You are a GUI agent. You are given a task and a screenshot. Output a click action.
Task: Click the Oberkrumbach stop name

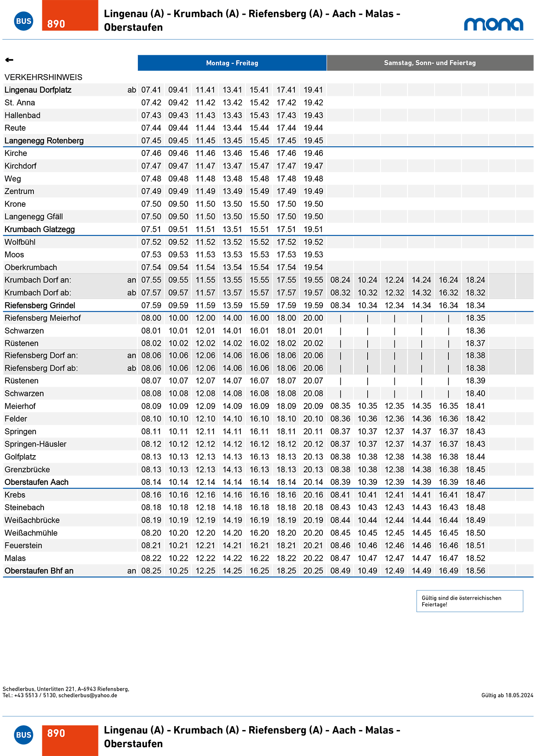point(31,267)
